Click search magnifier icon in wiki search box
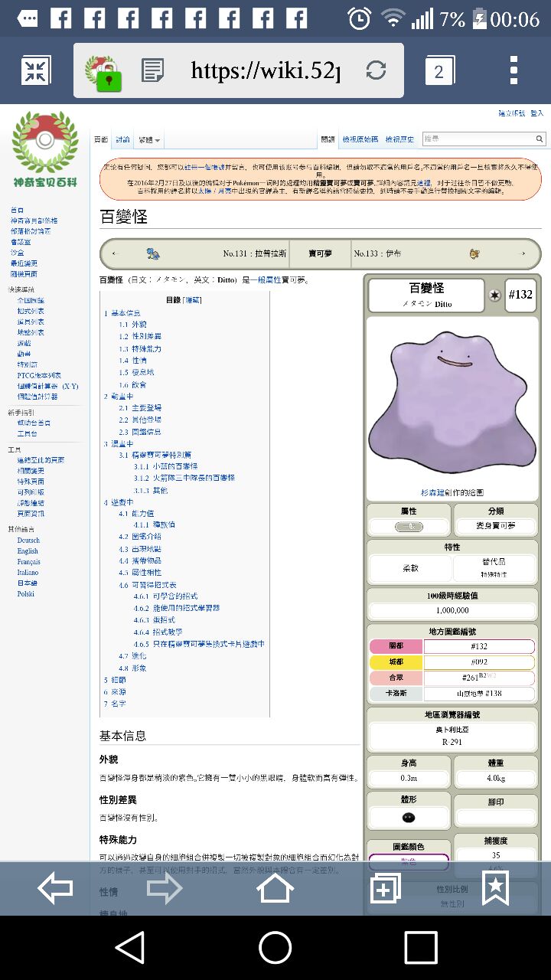Screen dimensions: 551x980 pos(539,139)
